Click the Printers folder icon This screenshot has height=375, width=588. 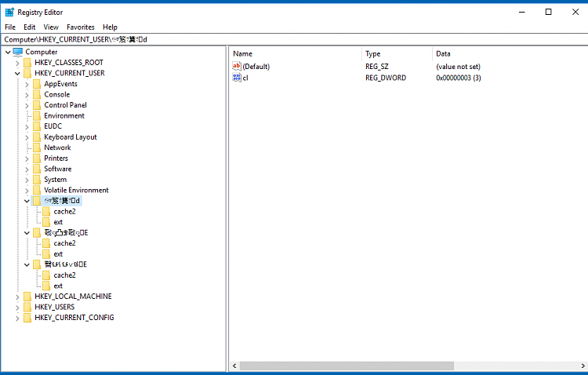(x=36, y=158)
